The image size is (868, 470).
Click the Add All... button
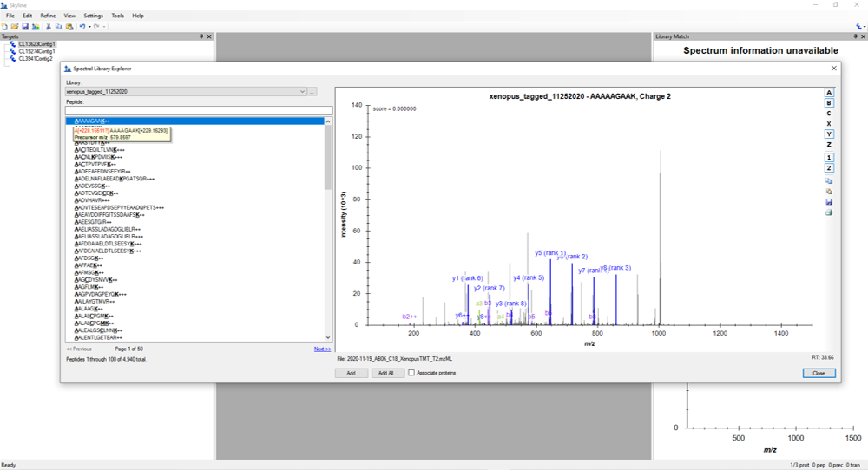tap(387, 373)
